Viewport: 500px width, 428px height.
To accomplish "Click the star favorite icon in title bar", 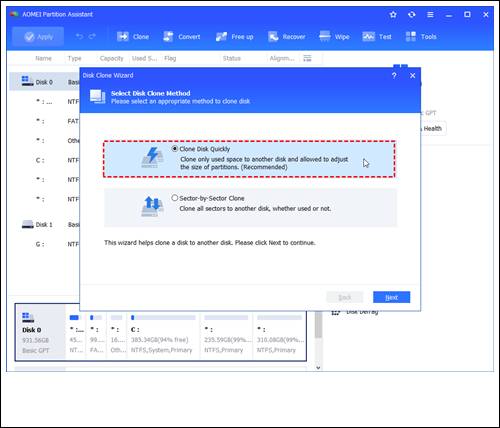I will [393, 15].
